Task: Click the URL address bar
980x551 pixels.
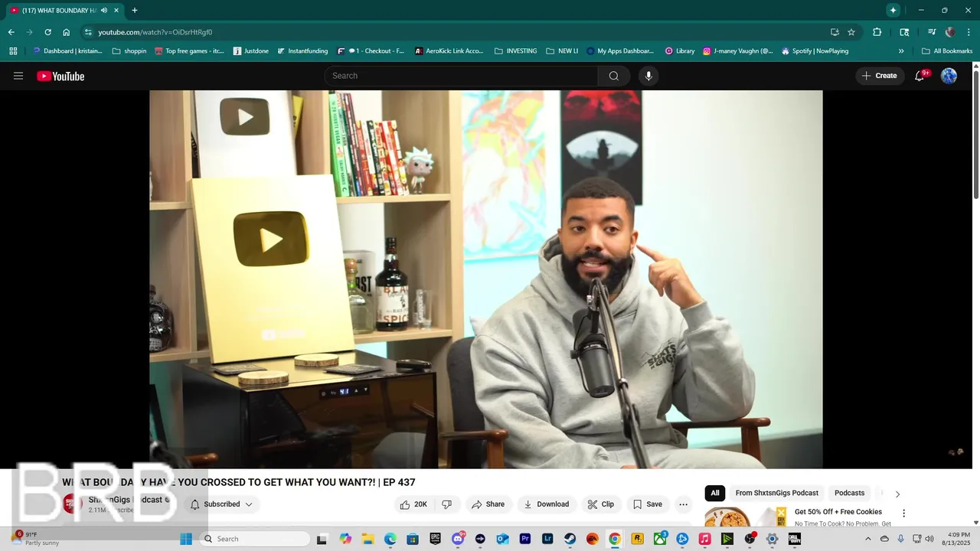Action: click(459, 32)
